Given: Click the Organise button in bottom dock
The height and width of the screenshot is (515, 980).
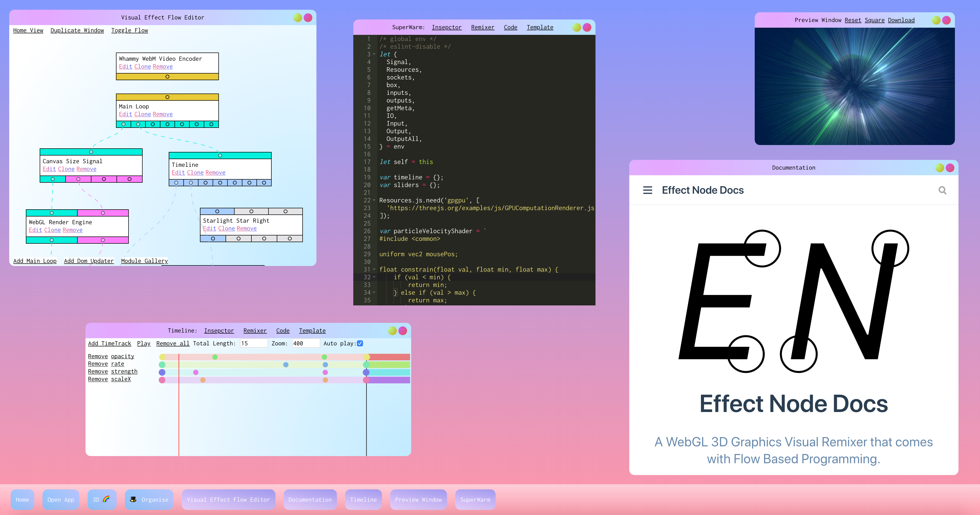Looking at the screenshot, I should coord(149,499).
